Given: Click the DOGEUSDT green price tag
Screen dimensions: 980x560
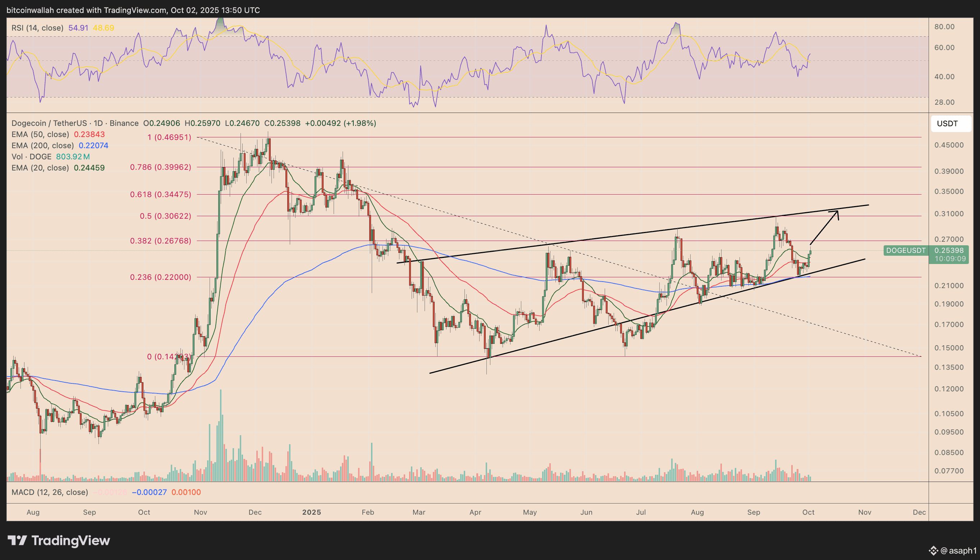Looking at the screenshot, I should (x=906, y=250).
